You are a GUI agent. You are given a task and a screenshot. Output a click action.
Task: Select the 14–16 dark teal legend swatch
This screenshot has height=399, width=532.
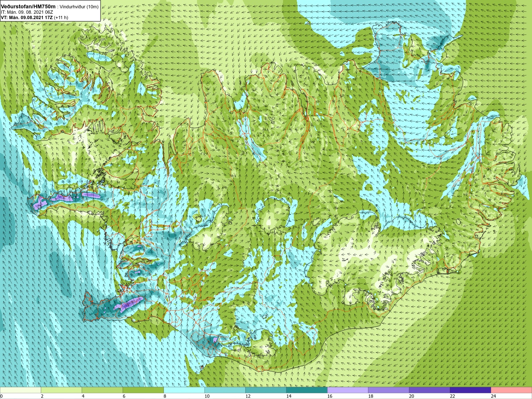307,390
